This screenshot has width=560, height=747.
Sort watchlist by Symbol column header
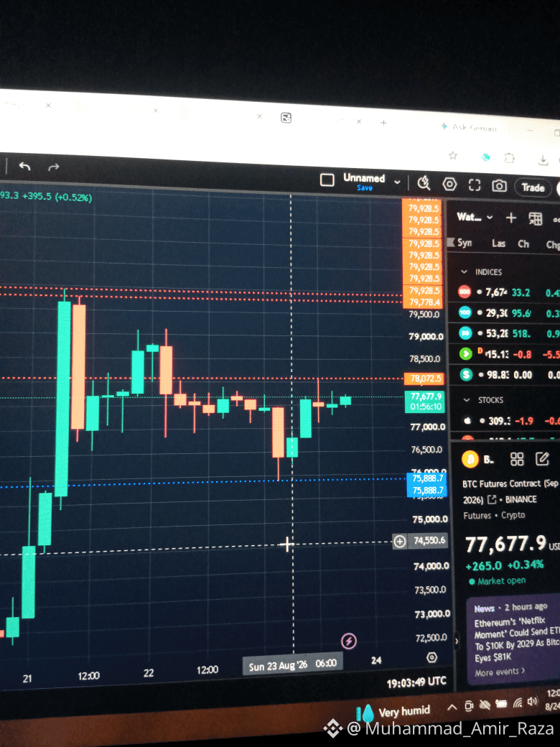coord(465,243)
